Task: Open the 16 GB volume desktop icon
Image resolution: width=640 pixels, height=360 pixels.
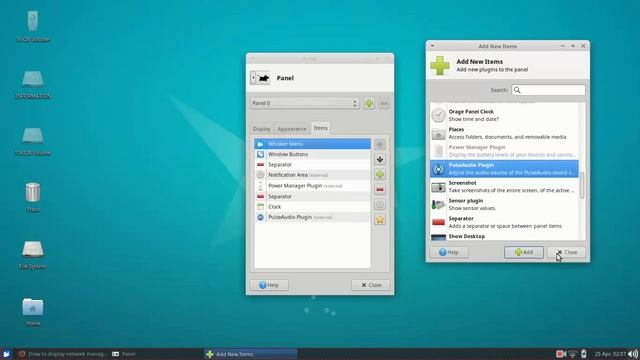Action: 33,22
